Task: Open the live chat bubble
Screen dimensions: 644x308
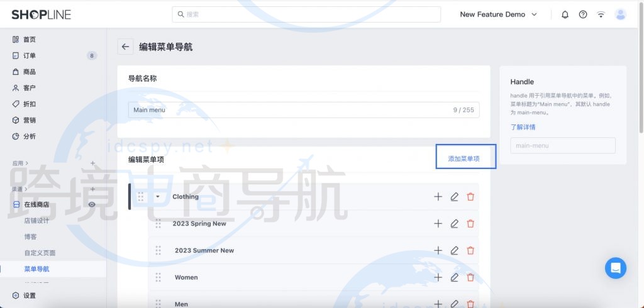Action: [616, 268]
